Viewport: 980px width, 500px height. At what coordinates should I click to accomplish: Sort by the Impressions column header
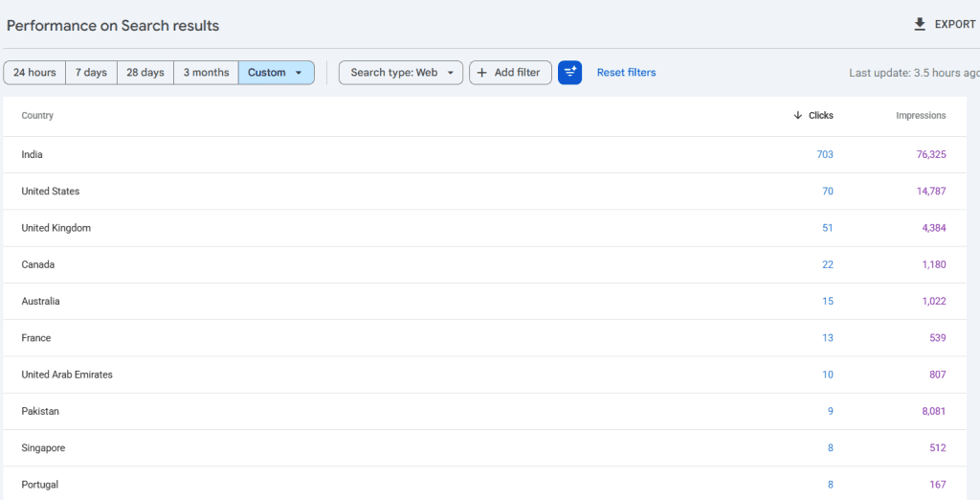(921, 115)
